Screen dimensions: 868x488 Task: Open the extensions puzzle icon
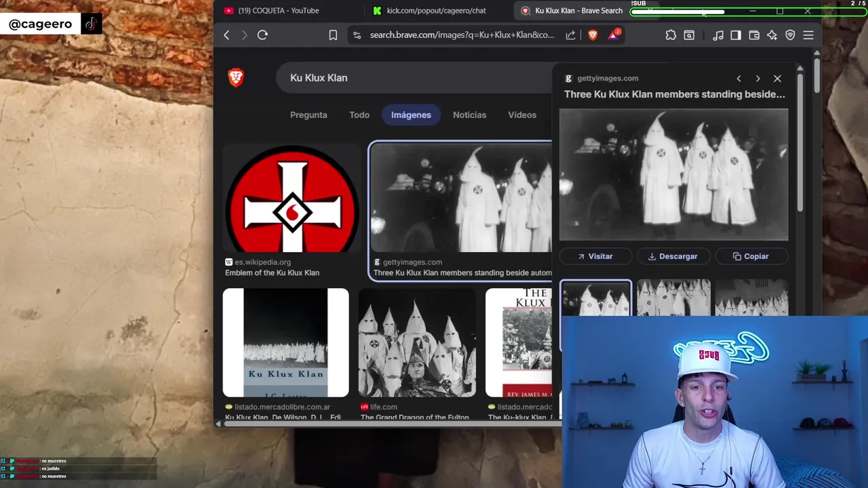(671, 35)
